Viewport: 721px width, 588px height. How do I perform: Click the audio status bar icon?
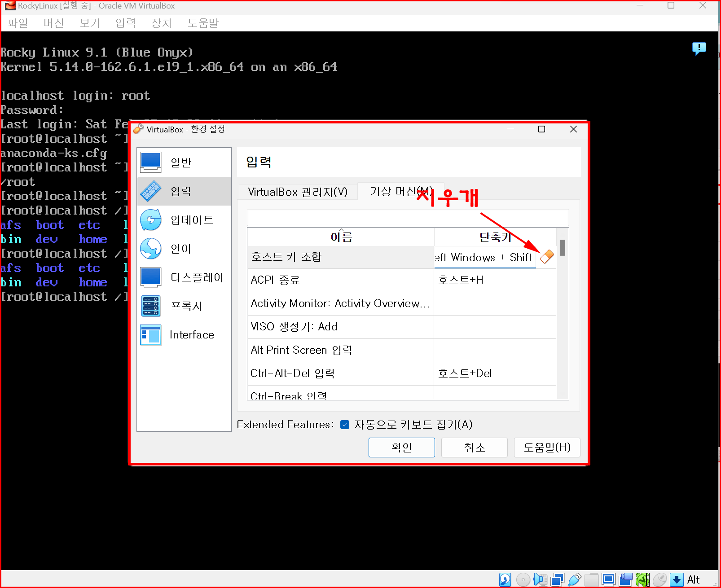[540, 579]
